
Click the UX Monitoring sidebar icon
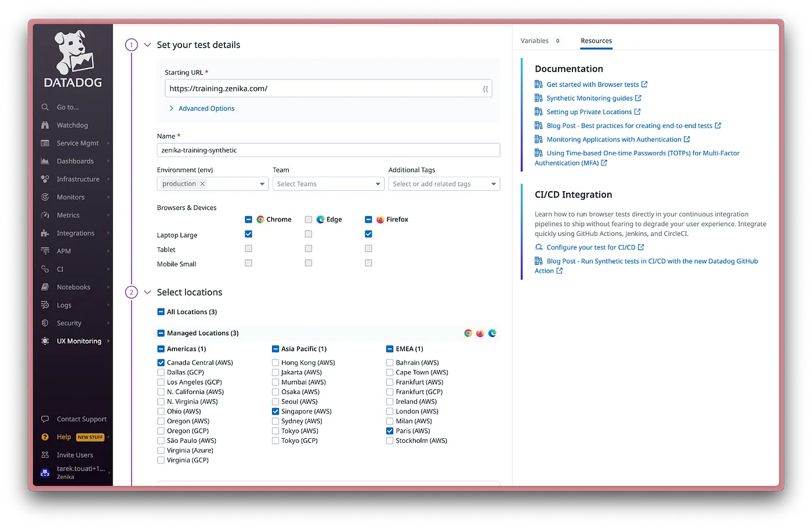45,341
